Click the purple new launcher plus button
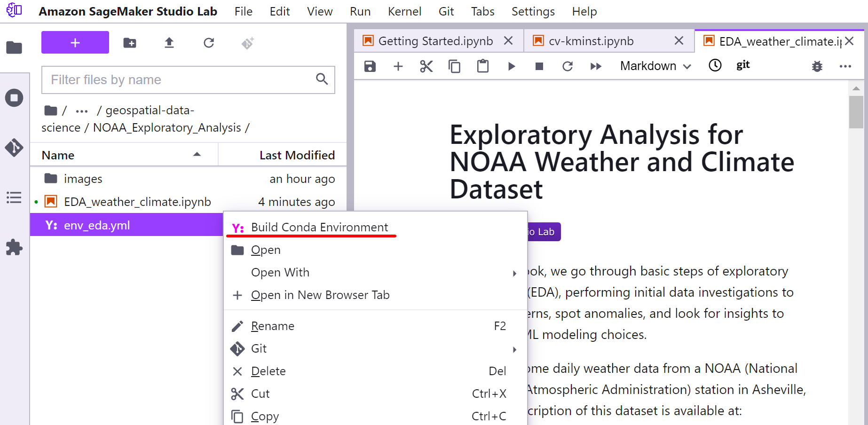 pos(75,43)
